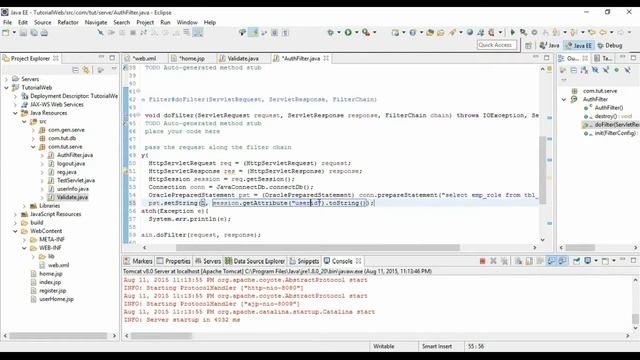
Task: Click the Open Type toolbar icon
Action: pos(430,33)
